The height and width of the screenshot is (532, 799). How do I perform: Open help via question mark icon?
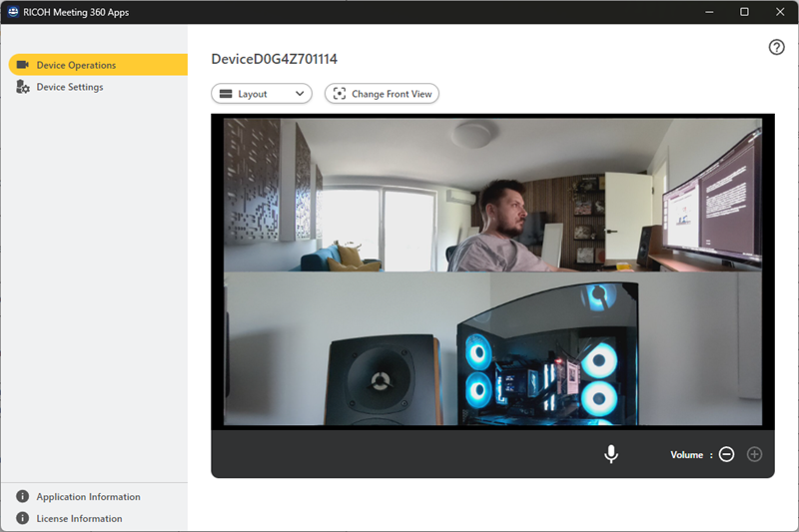[x=776, y=48]
